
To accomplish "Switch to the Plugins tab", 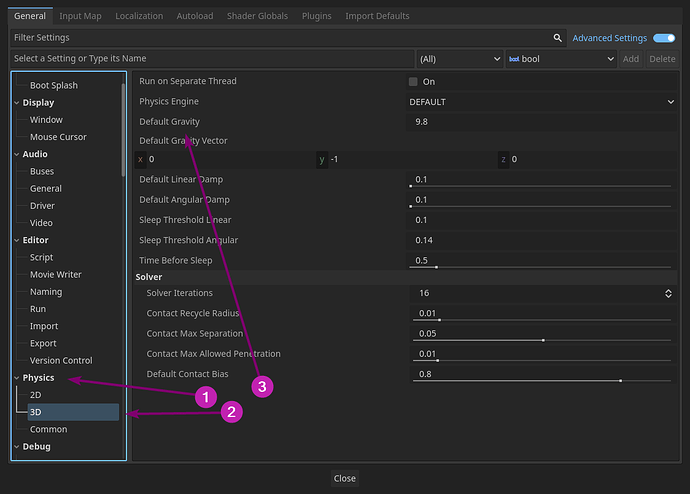I will coord(316,16).
